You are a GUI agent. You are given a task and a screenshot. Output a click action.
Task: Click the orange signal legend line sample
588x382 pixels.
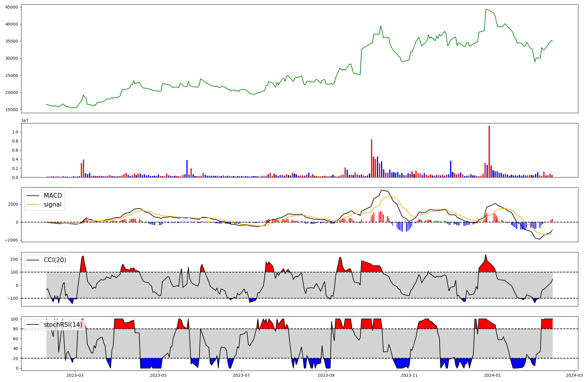pos(33,205)
